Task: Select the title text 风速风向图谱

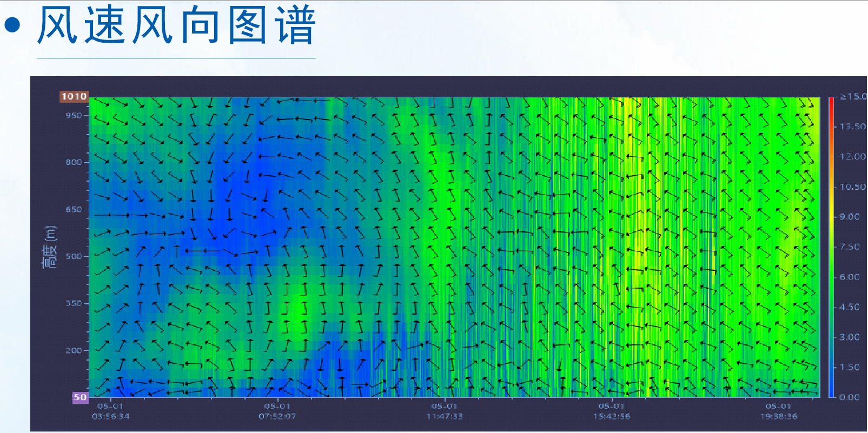Action: [176, 25]
